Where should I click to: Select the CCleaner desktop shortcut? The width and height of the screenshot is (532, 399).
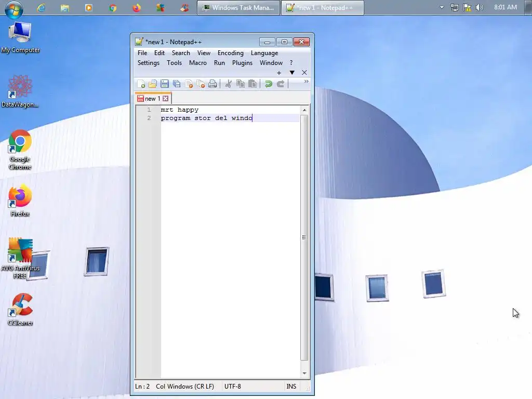[x=20, y=309]
